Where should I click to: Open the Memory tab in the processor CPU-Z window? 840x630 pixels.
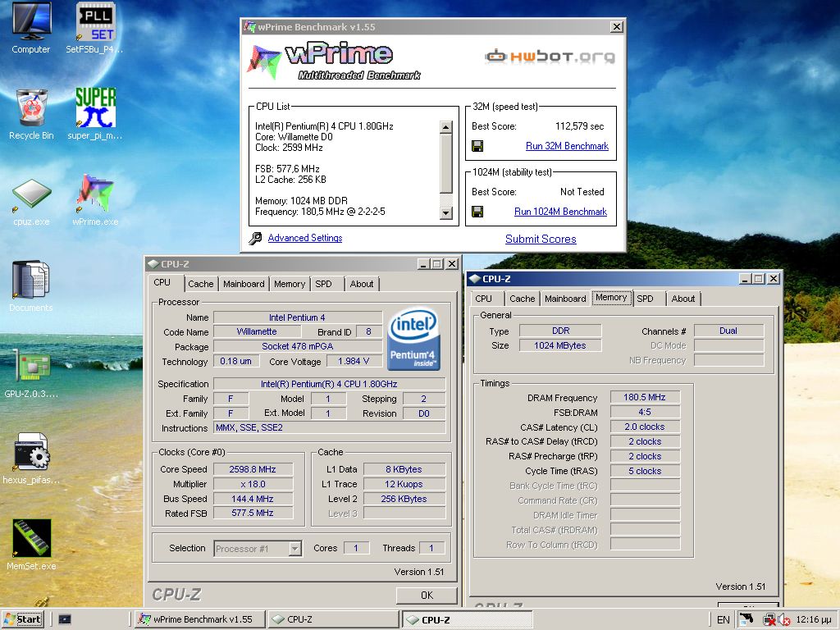[x=290, y=284]
